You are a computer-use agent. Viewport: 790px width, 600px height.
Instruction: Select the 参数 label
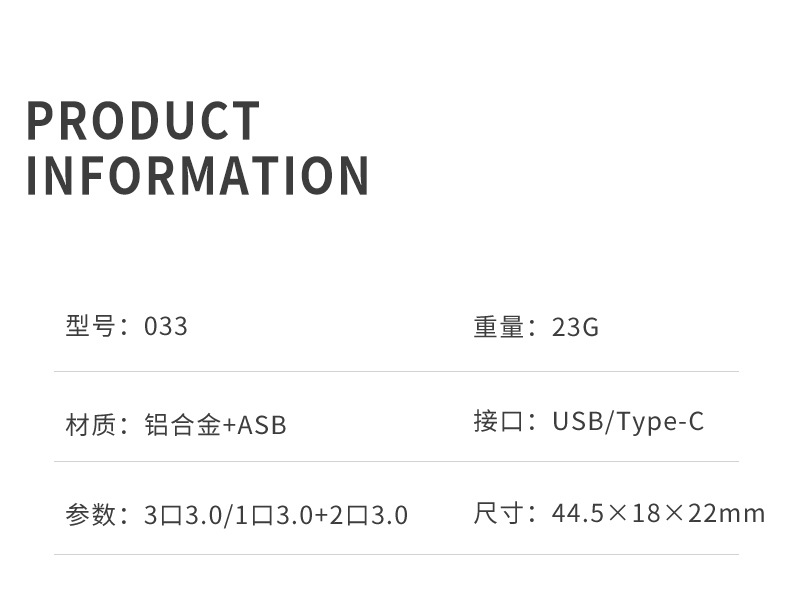click(x=91, y=515)
